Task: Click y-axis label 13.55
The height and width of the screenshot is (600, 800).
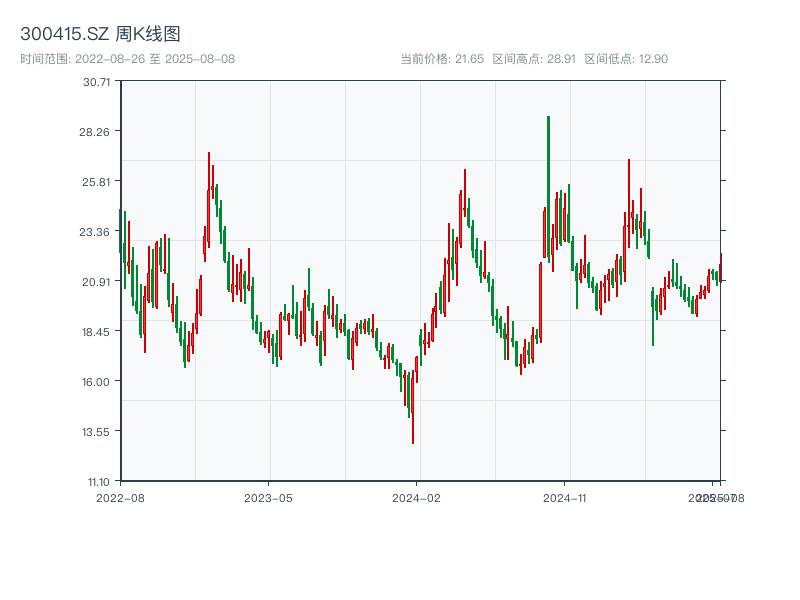Action: 96,432
